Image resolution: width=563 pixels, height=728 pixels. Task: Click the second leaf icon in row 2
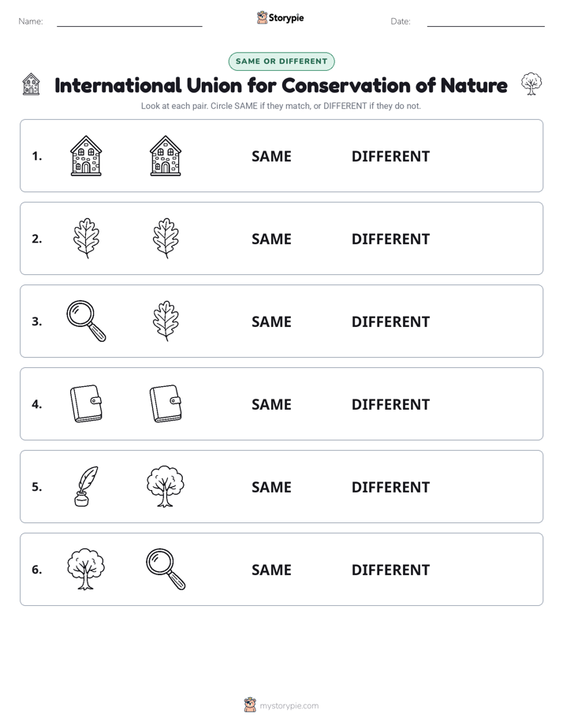pyautogui.click(x=166, y=238)
